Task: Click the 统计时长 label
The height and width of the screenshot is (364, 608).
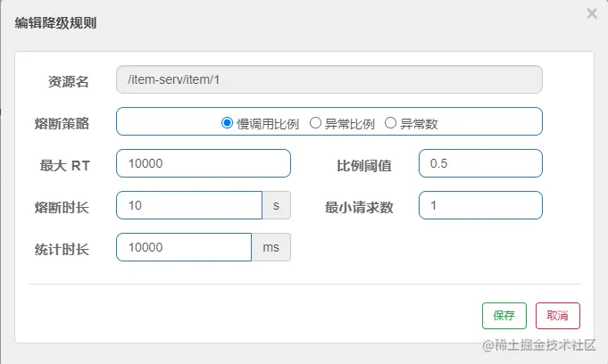Action: tap(62, 249)
